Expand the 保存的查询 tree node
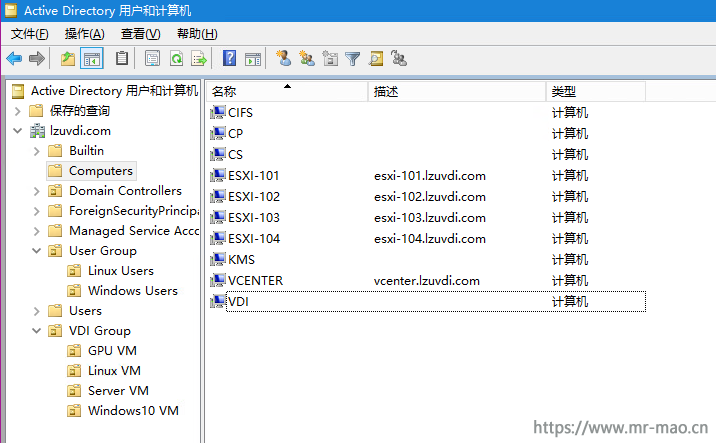This screenshot has height=443, width=716. 17,111
